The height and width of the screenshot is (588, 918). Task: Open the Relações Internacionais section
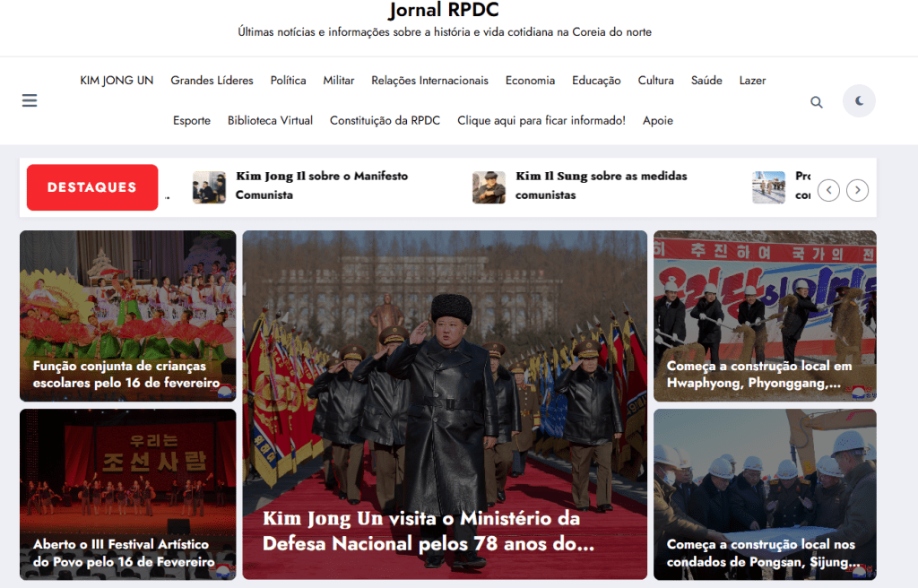(429, 81)
